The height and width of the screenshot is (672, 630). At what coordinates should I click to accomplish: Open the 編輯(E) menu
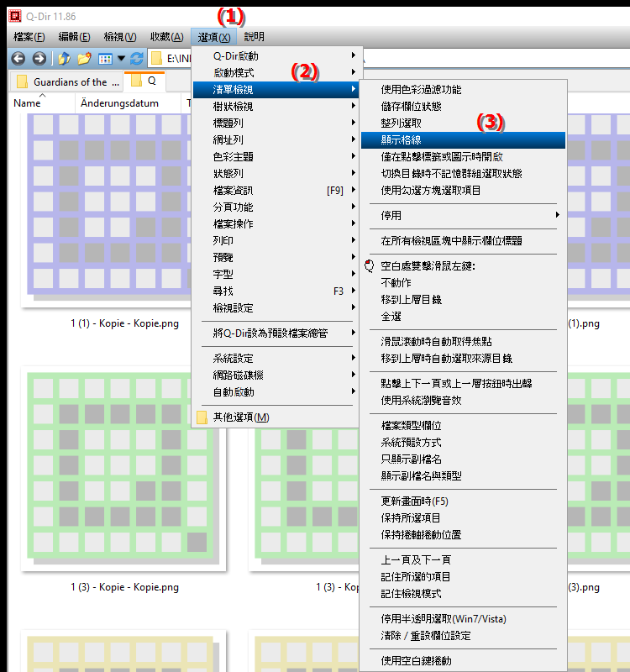[74, 37]
